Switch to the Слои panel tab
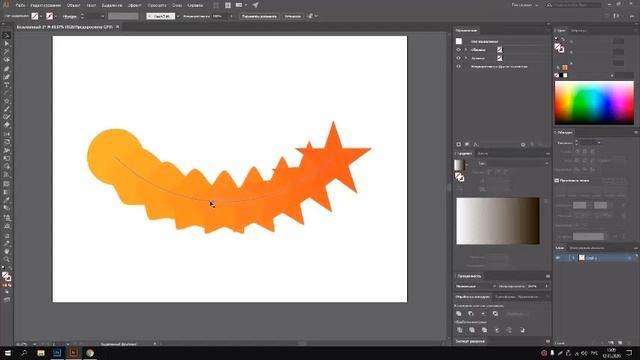 [x=560, y=248]
